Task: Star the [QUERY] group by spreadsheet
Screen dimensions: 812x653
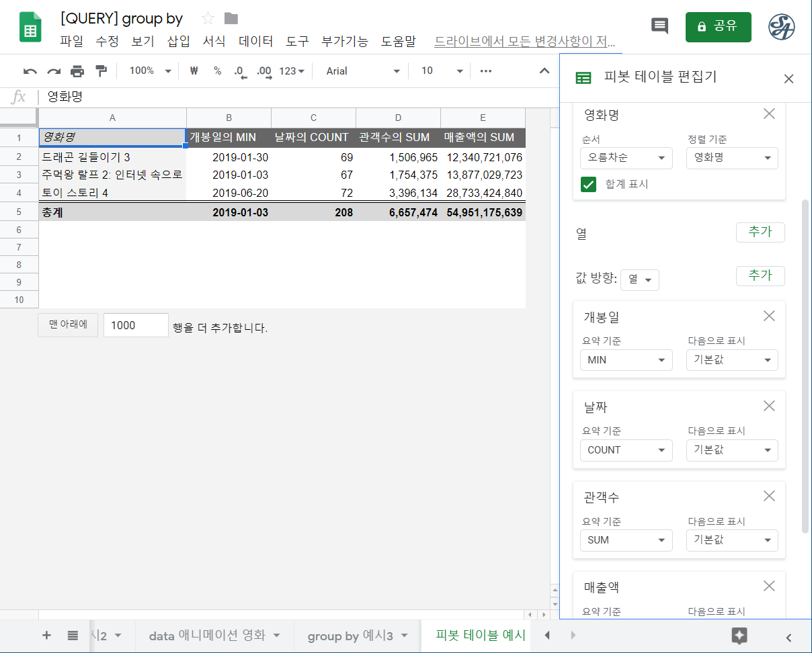Action: tap(209, 19)
